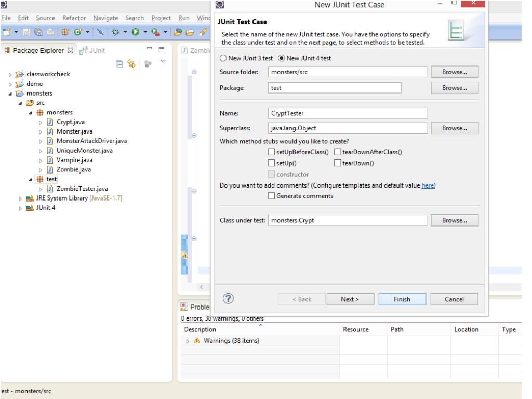Image resolution: width=532 pixels, height=399 pixels.
Task: Click the Save All toolbar icon
Action: click(38, 32)
